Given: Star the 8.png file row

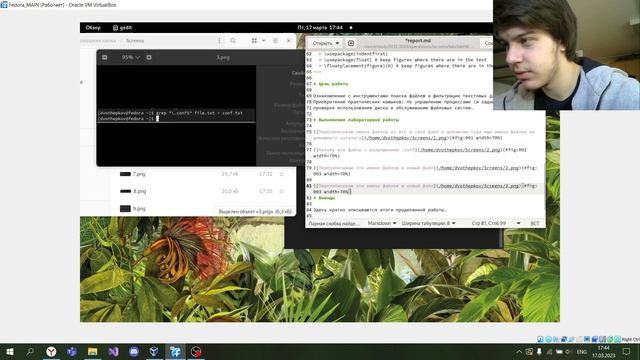Looking at the screenshot, I should click(282, 191).
